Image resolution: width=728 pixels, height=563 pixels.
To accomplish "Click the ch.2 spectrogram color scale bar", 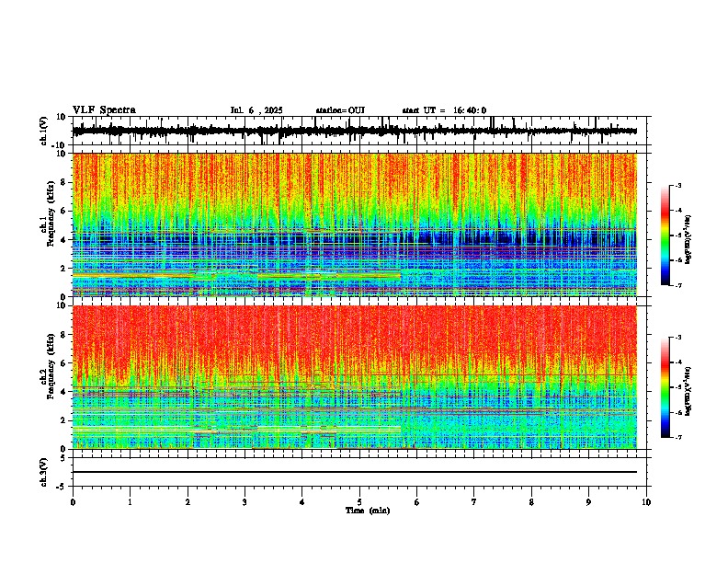I will [x=665, y=387].
